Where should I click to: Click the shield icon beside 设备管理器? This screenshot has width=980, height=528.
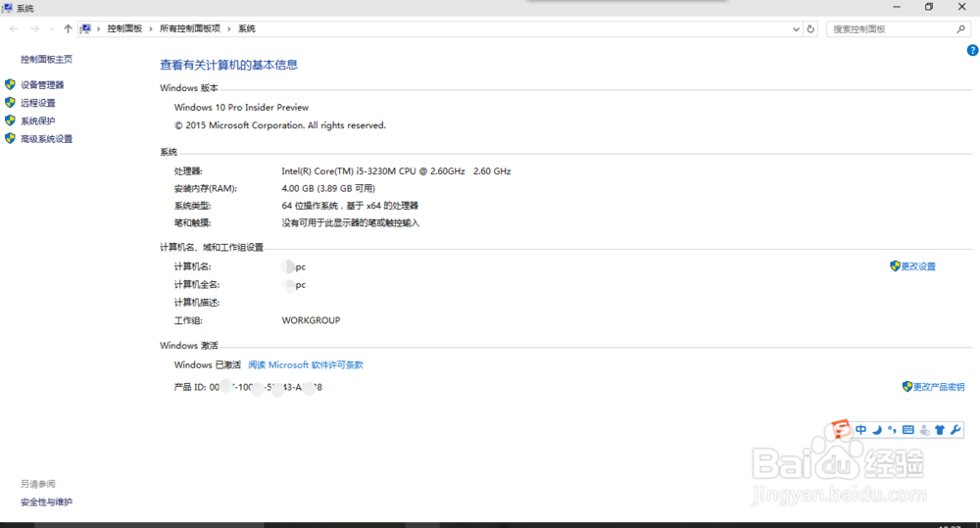pos(10,84)
